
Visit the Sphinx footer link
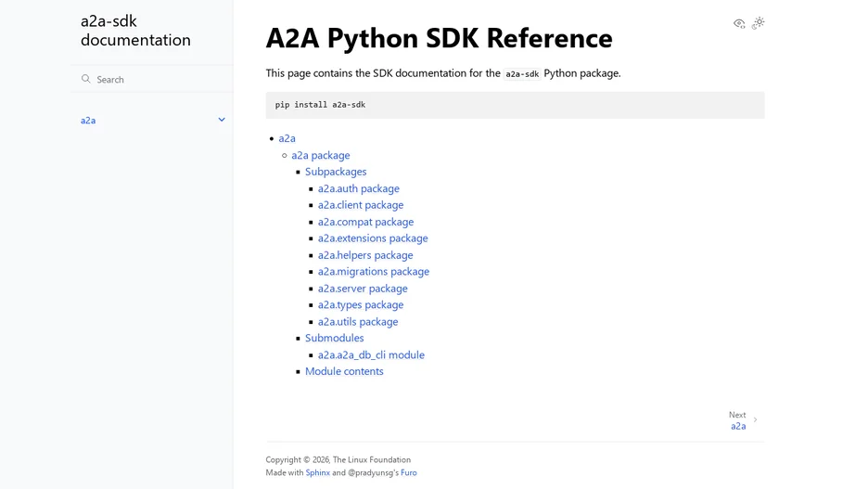(x=318, y=472)
